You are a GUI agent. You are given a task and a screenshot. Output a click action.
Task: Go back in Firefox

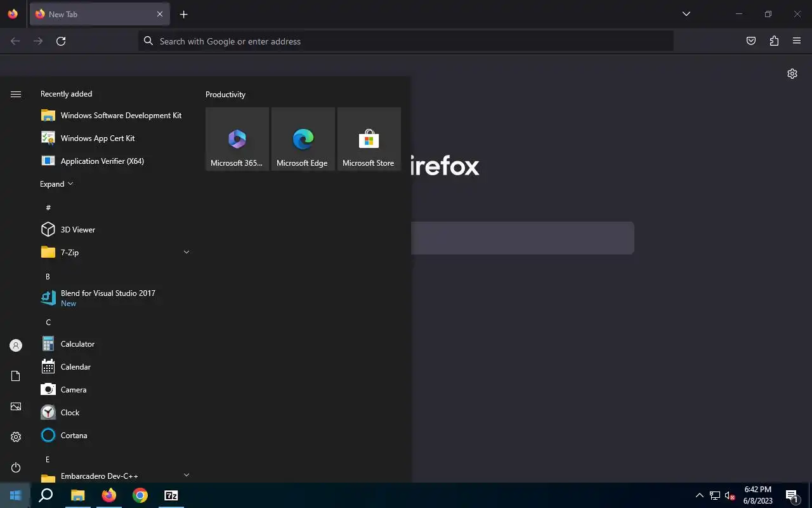point(15,41)
